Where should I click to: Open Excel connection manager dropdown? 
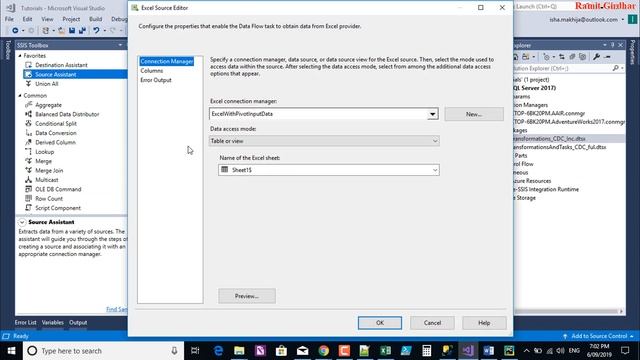click(432, 114)
